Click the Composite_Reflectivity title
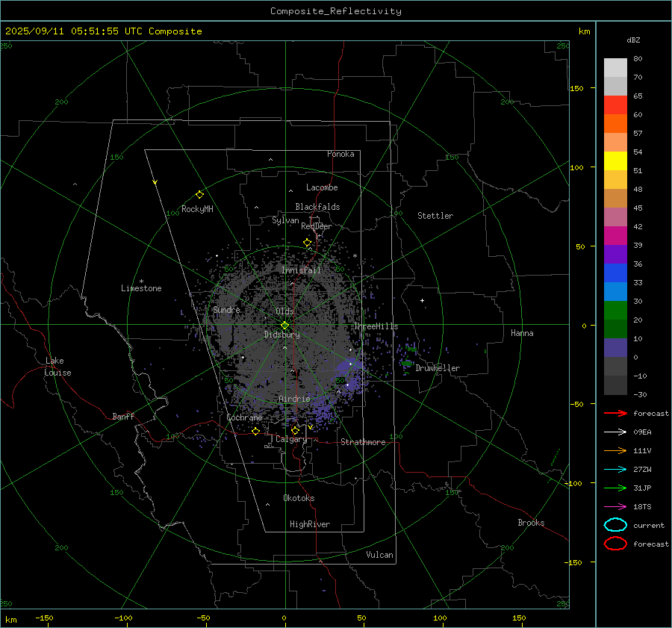Viewport: 672px width, 628px height. (336, 11)
